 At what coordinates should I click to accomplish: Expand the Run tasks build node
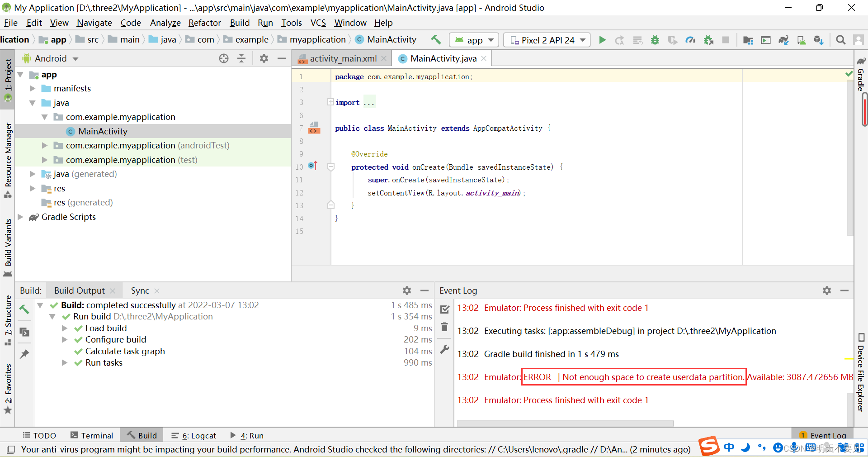click(x=65, y=363)
